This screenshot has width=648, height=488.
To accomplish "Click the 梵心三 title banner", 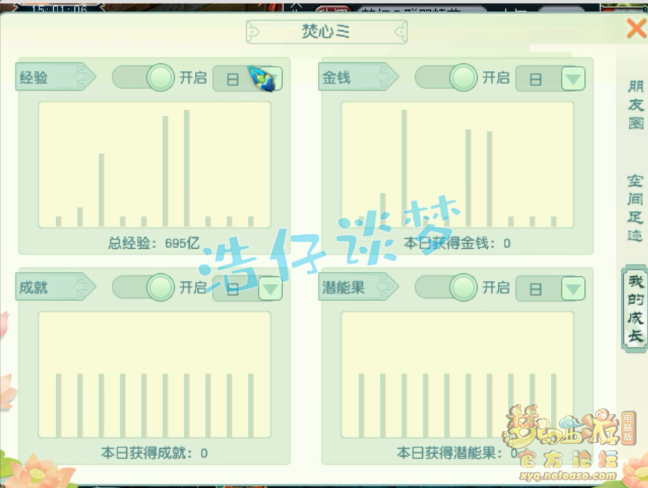I will (x=326, y=31).
